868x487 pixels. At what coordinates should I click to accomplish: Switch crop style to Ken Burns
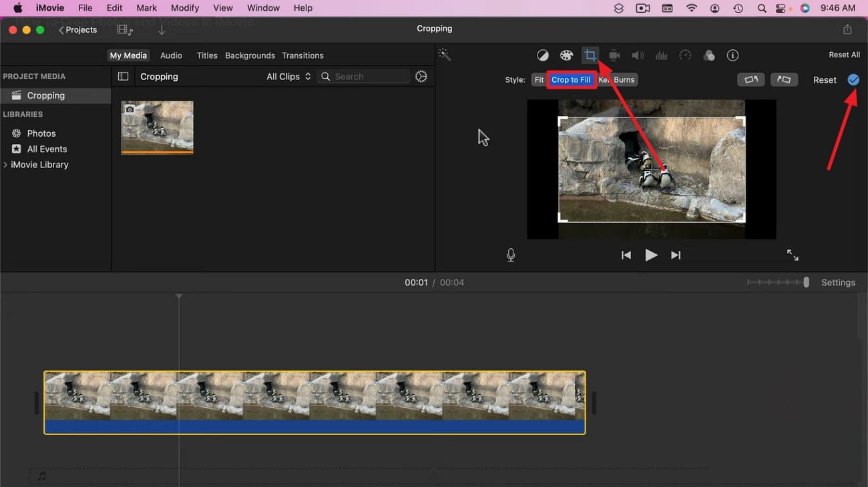[x=616, y=79]
